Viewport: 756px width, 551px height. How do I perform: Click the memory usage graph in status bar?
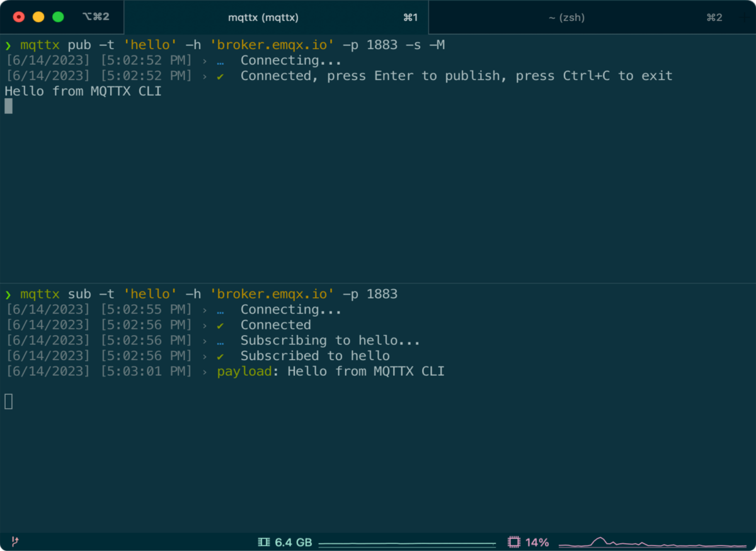pos(407,543)
